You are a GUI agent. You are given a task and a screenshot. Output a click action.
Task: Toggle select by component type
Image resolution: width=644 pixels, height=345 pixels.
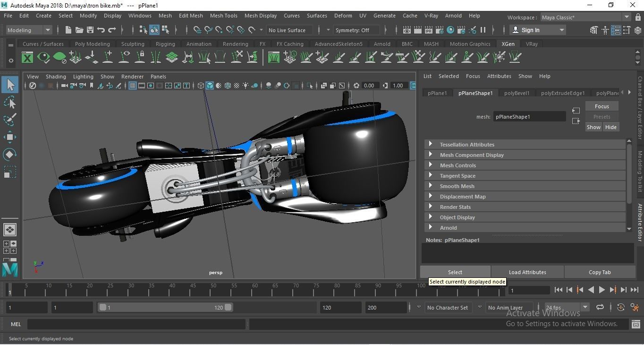point(166,30)
